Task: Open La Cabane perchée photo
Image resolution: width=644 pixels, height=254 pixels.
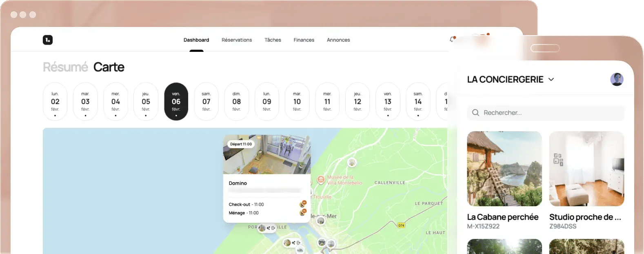Action: click(504, 169)
